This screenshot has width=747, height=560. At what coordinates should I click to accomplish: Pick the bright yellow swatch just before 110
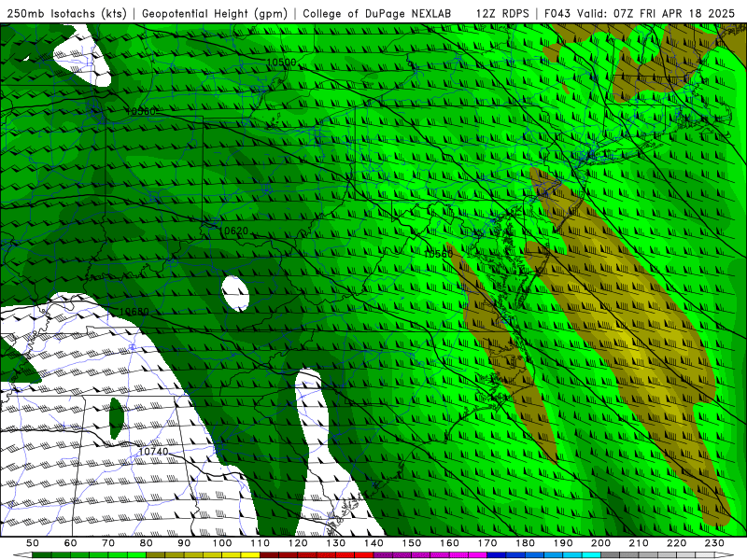pyautogui.click(x=250, y=555)
